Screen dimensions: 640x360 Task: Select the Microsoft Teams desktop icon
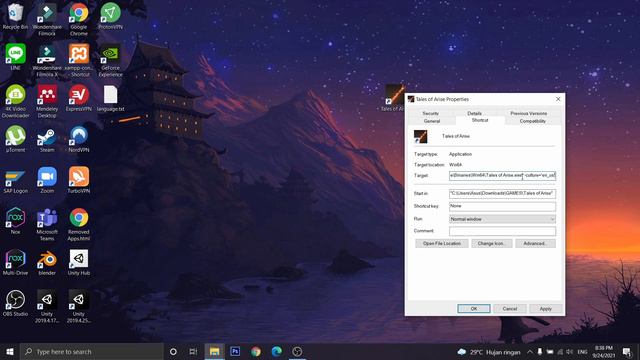[x=47, y=224]
